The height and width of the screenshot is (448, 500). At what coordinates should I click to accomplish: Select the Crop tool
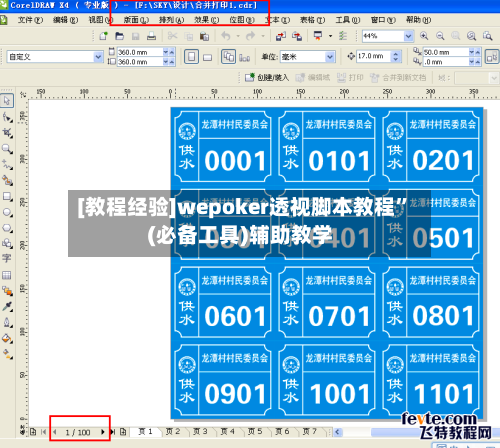click(7, 133)
